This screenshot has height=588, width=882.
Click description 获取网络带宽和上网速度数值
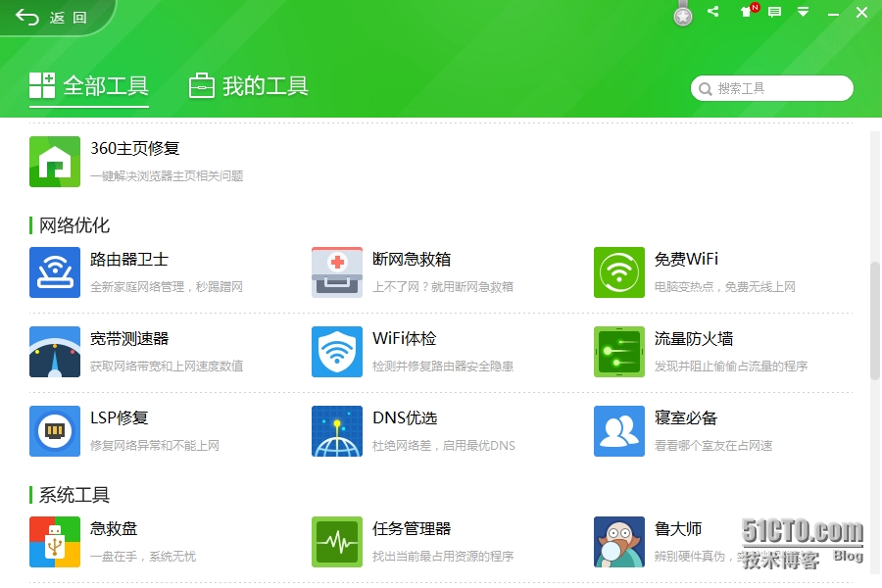[x=167, y=367]
